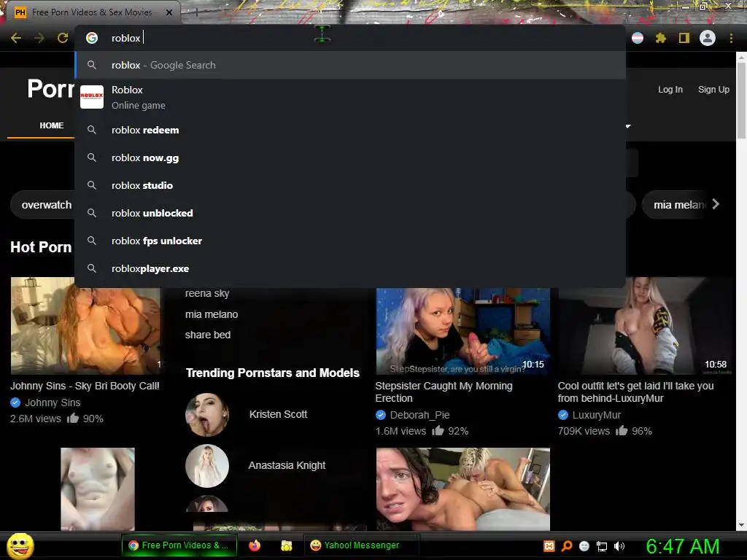Click the Sign Up link
747x560 pixels.
(713, 90)
